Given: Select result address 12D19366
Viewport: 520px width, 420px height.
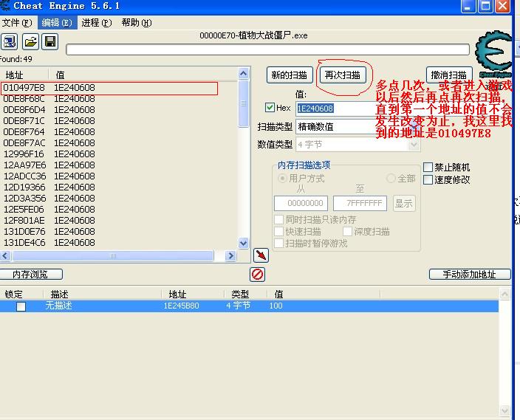Looking at the screenshot, I should [x=24, y=187].
